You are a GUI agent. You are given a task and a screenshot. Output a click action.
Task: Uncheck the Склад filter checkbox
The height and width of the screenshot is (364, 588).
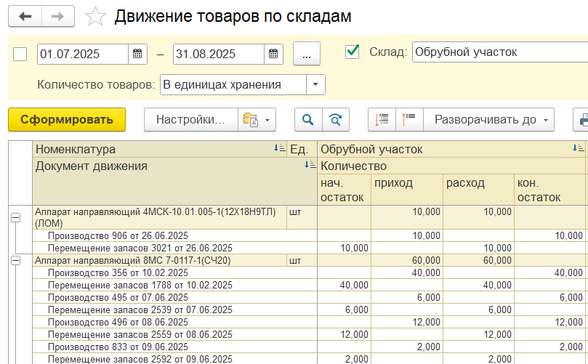point(353,52)
